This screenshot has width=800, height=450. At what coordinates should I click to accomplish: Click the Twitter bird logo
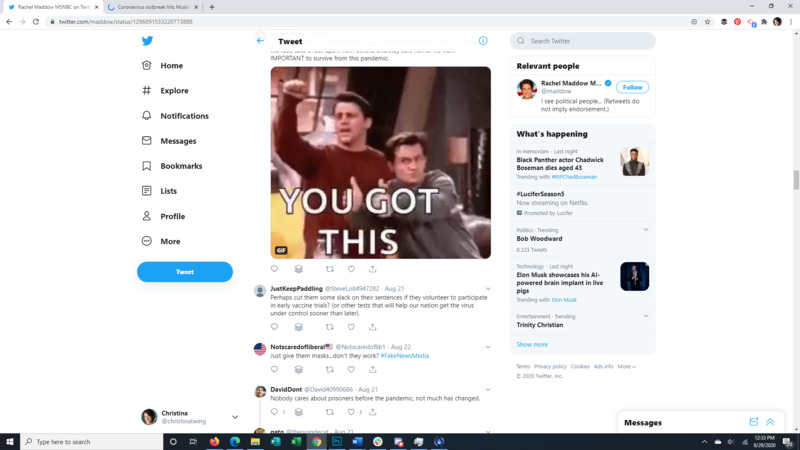(x=147, y=41)
